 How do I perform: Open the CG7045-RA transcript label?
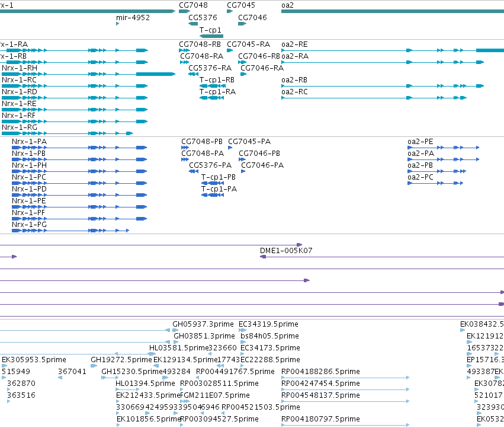click(248, 44)
